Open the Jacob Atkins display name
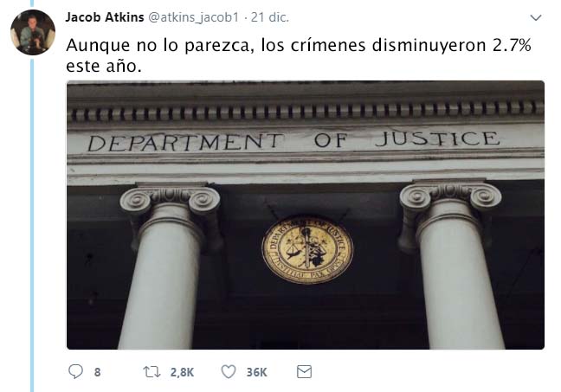561x392 pixels. point(105,17)
